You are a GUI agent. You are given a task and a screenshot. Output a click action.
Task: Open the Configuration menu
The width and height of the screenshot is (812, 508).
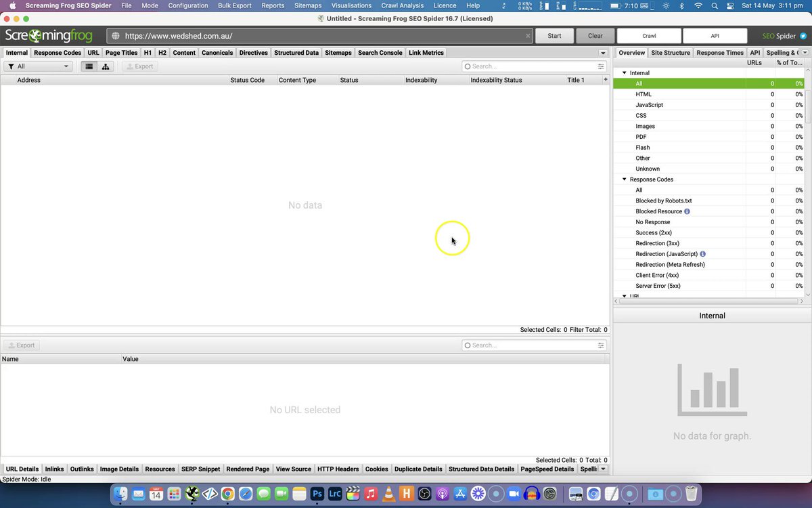click(x=188, y=5)
